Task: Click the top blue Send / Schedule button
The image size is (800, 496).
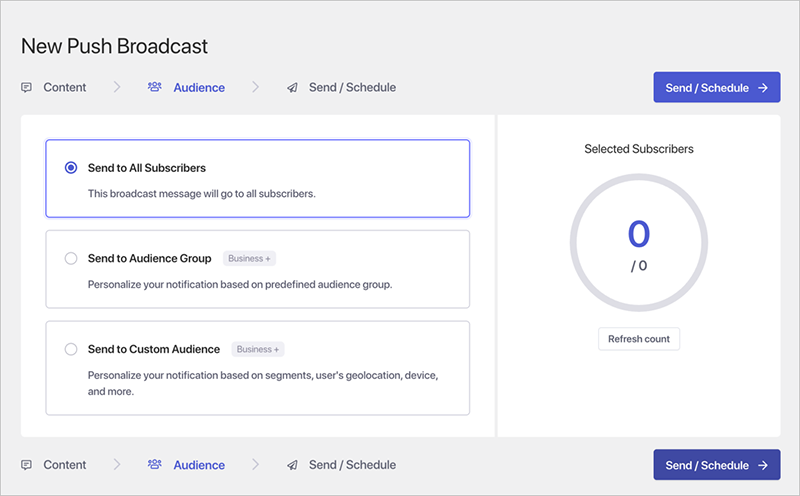Action: [x=716, y=88]
